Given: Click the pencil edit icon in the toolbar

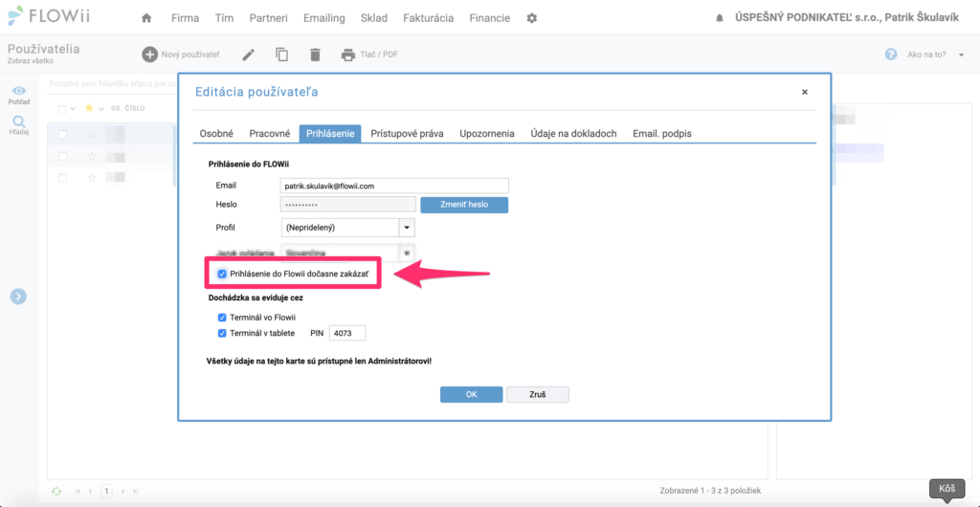Looking at the screenshot, I should click(249, 55).
